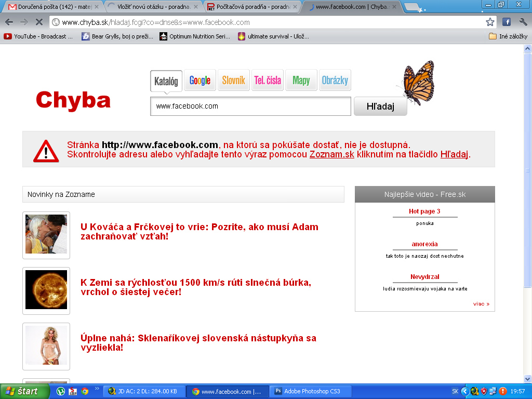The width and height of the screenshot is (532, 399).
Task: Click the Hľadaj search button
Action: [380, 107]
